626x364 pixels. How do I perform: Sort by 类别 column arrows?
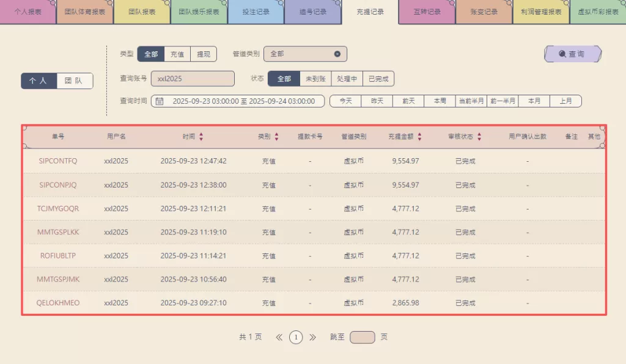(x=276, y=137)
